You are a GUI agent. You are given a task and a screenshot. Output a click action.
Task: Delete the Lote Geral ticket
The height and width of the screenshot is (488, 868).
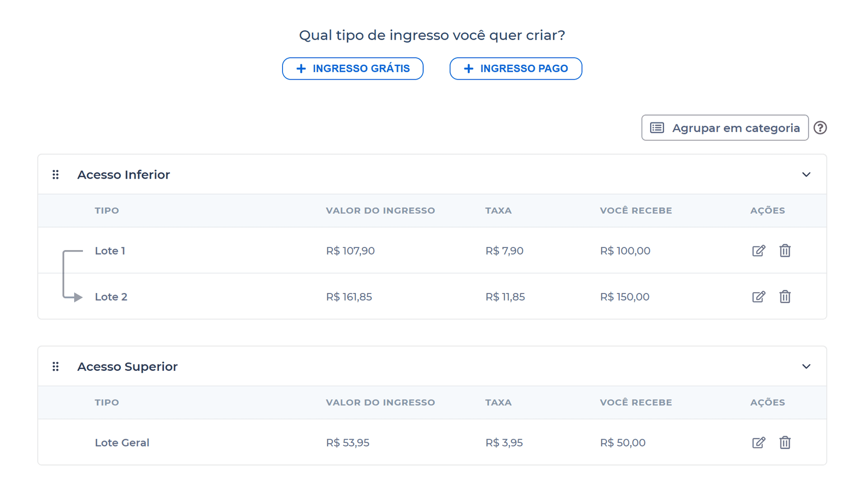(785, 442)
